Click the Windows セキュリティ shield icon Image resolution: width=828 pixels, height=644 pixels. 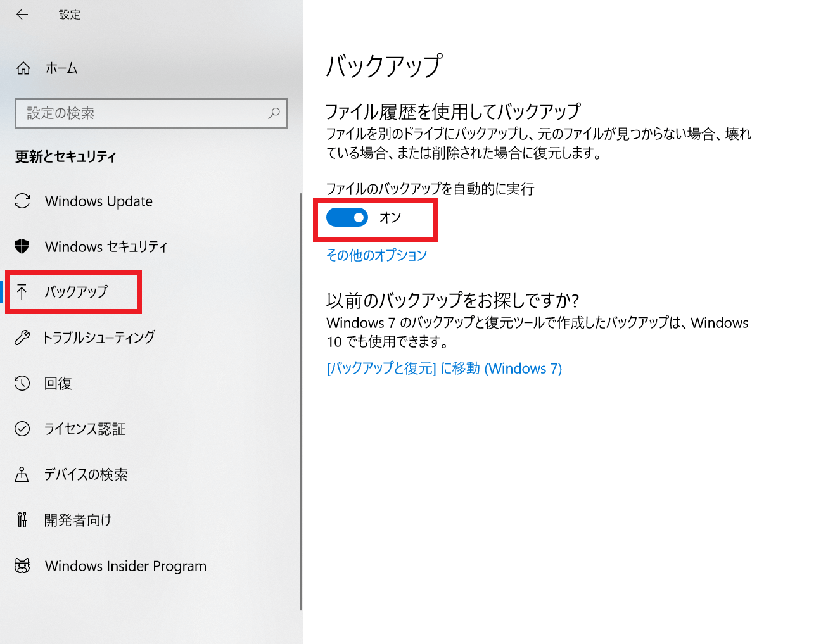click(x=22, y=246)
